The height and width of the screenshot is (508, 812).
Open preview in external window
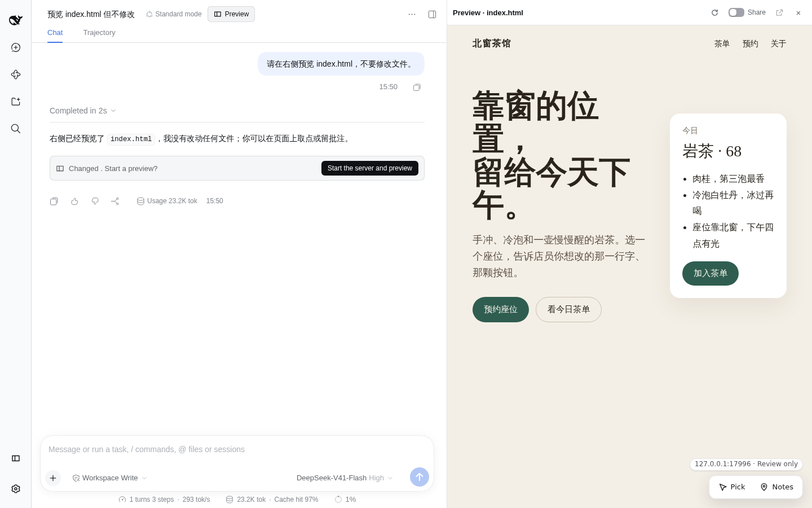pyautogui.click(x=779, y=12)
